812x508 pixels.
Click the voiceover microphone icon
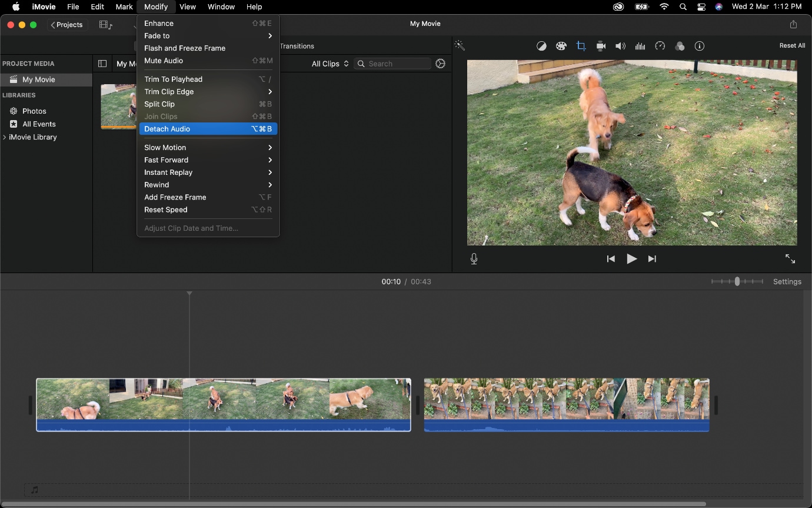(474, 259)
